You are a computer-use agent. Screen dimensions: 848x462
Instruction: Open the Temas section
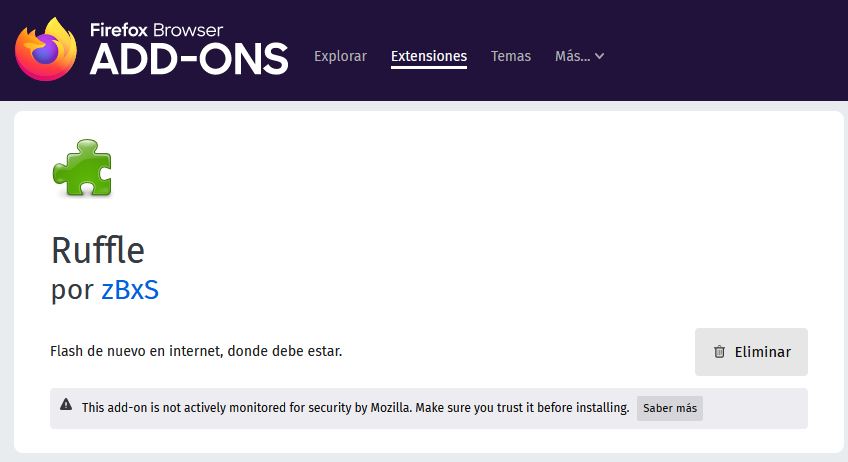[511, 56]
